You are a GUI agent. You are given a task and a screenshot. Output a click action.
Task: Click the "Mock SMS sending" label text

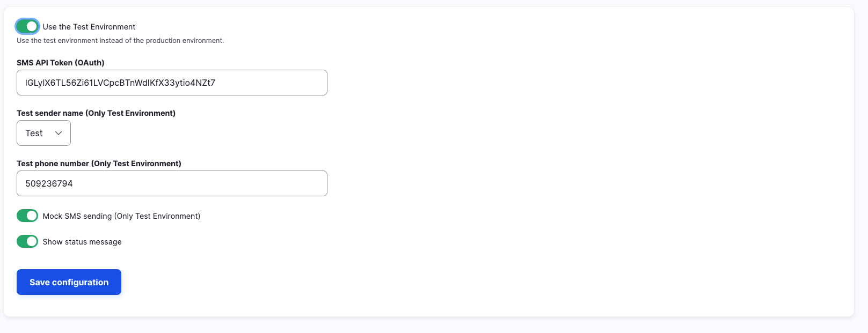click(x=121, y=216)
